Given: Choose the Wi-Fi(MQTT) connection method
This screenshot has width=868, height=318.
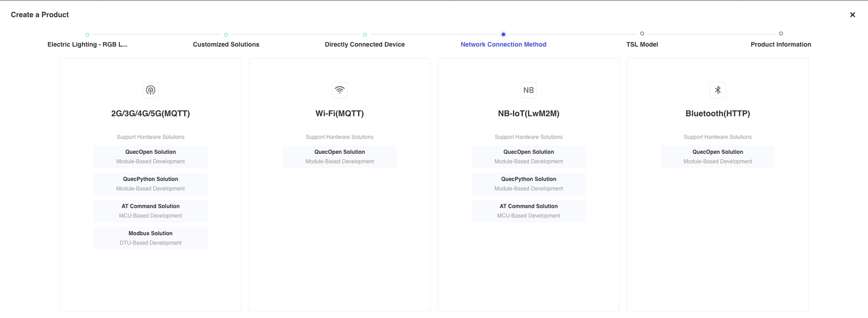Looking at the screenshot, I should 340,114.
